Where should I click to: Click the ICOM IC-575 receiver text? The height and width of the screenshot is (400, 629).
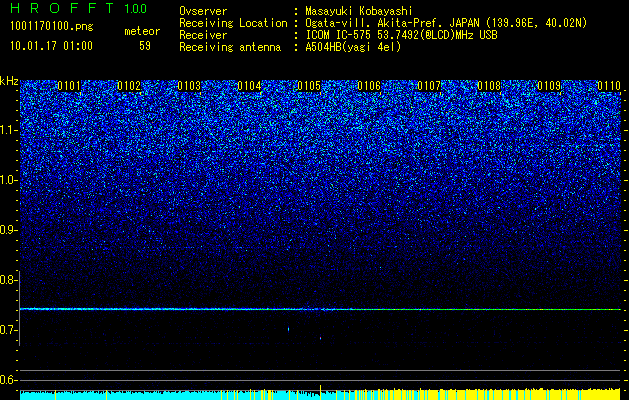click(401, 35)
